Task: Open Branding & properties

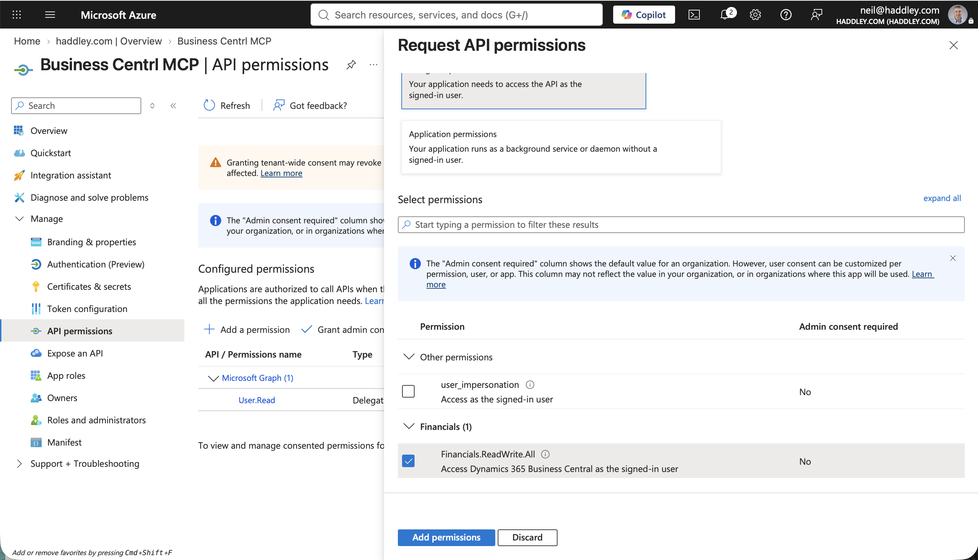Action: pos(91,242)
